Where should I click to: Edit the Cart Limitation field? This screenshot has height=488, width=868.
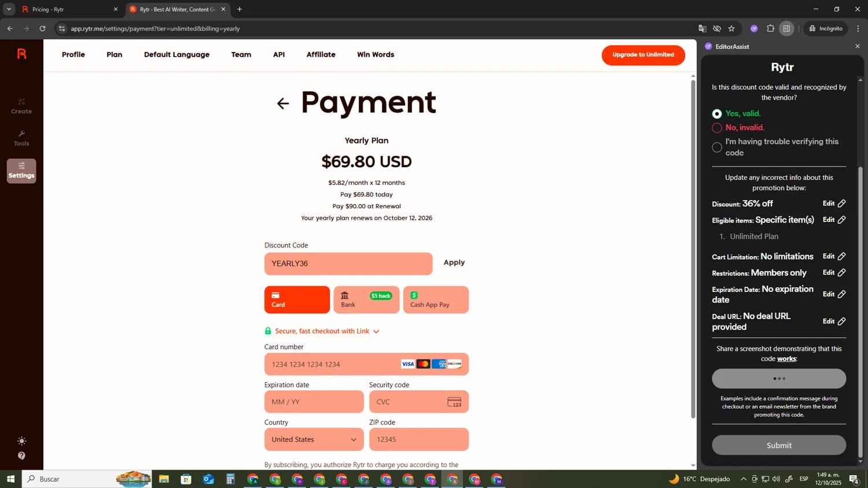pos(834,256)
